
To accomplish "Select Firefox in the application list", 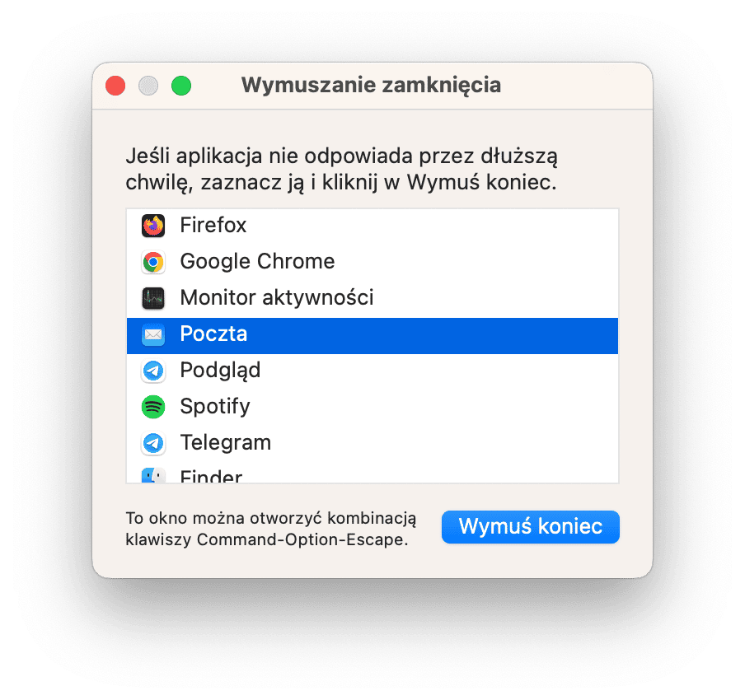I will [213, 225].
